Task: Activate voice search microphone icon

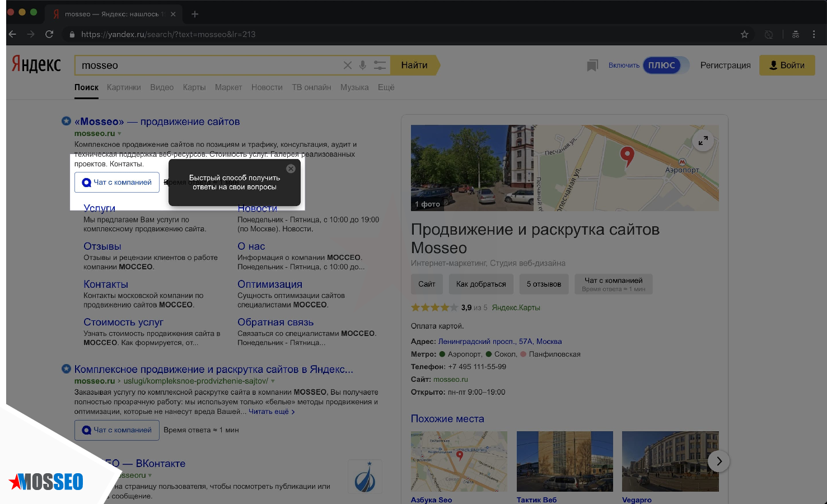Action: [363, 66]
